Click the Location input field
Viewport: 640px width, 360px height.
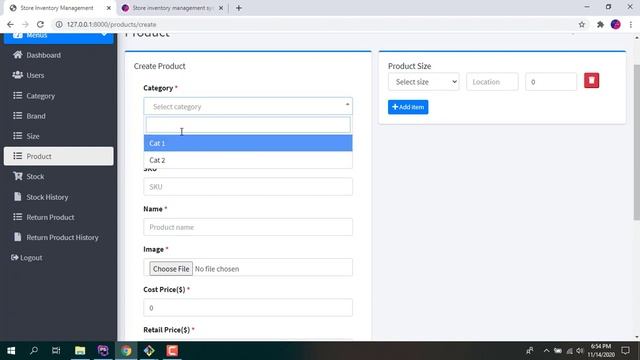492,82
